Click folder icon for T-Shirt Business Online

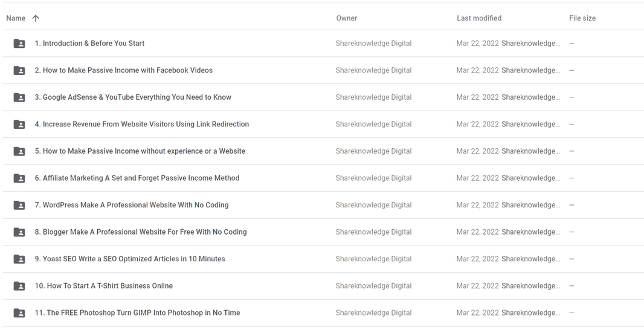19,286
